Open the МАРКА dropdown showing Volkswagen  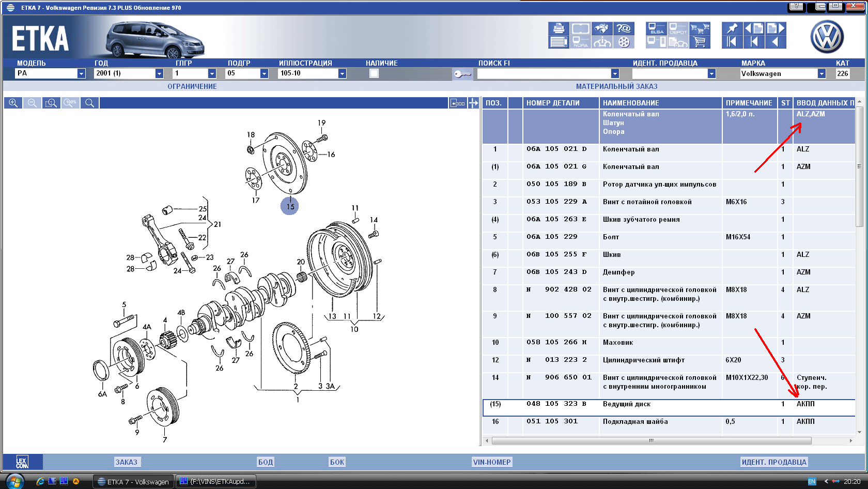(822, 73)
